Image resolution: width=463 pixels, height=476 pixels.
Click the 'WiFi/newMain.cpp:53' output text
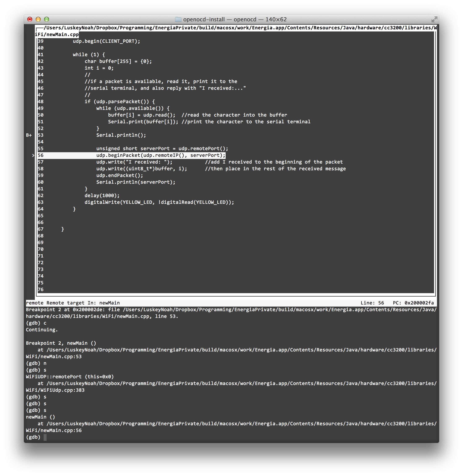[54, 356]
